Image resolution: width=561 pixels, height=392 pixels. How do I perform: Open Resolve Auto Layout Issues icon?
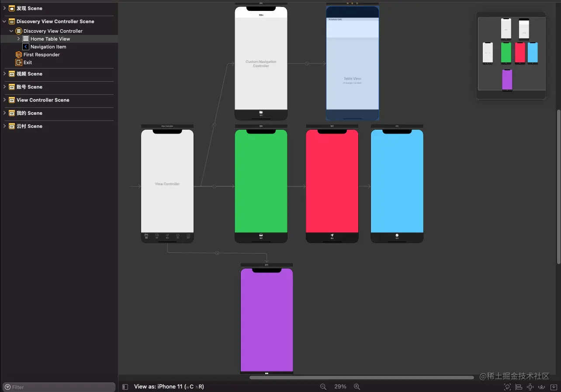click(x=542, y=387)
